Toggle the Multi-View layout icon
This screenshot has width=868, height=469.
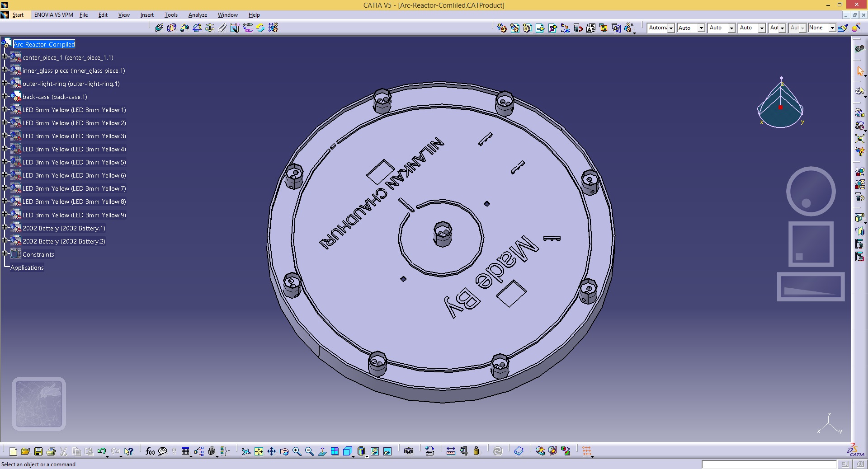[x=335, y=451]
